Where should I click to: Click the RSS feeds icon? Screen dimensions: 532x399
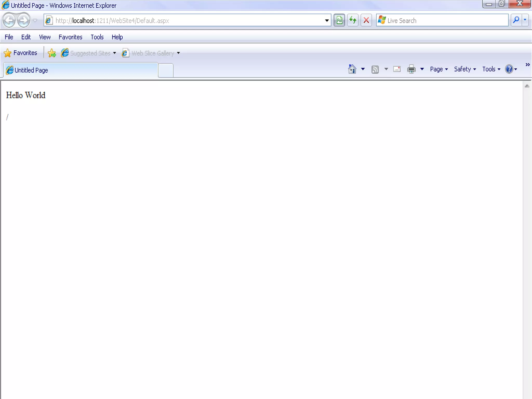[375, 69]
